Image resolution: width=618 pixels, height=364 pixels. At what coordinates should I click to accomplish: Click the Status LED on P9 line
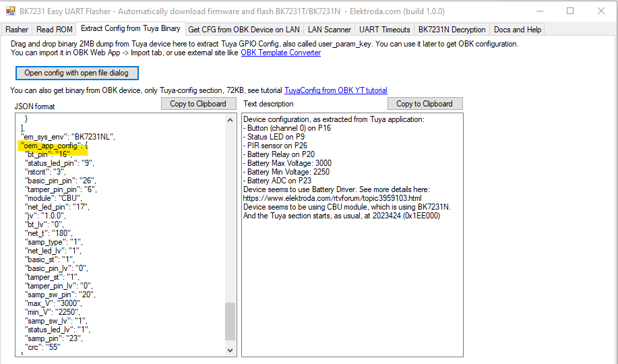point(274,137)
